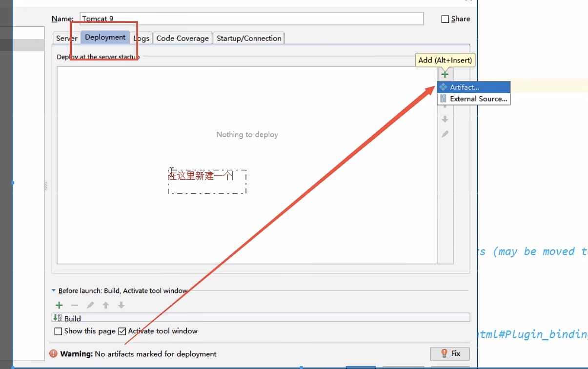Image resolution: width=588 pixels, height=369 pixels.
Task: Enable the Show this page checkbox
Action: [59, 331]
